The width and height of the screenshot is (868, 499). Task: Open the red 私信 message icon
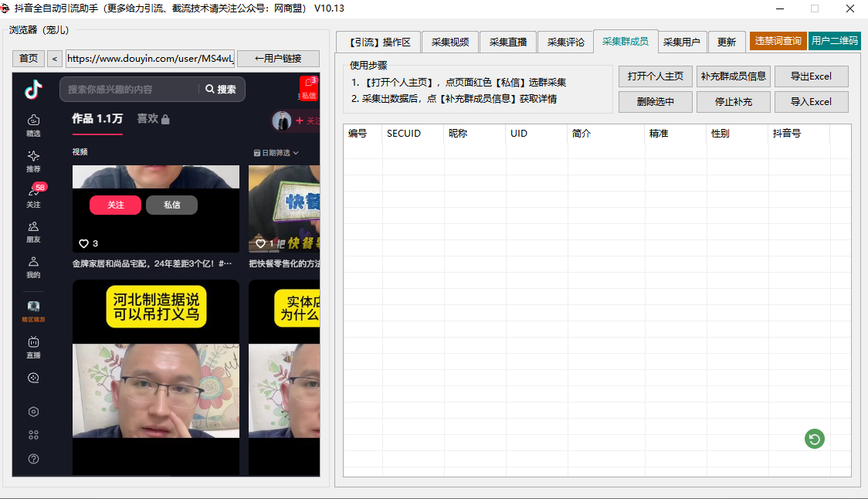point(308,88)
